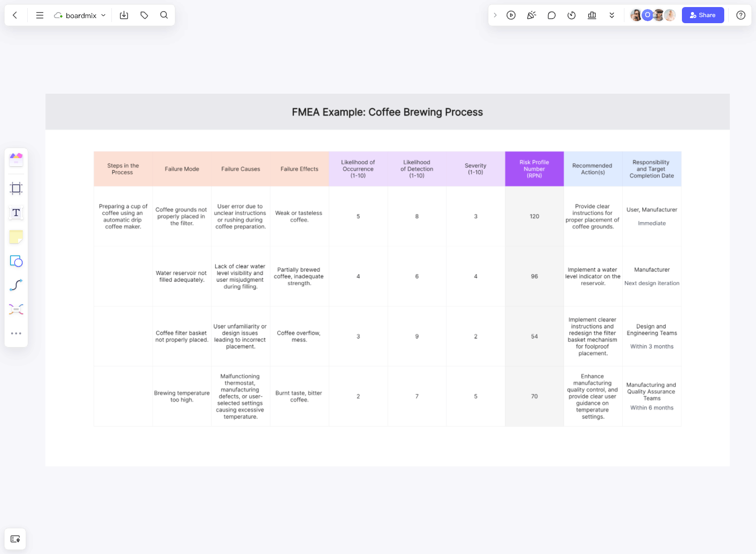This screenshot has width=756, height=554.
Task: Open the help question mark icon
Action: [x=741, y=15]
